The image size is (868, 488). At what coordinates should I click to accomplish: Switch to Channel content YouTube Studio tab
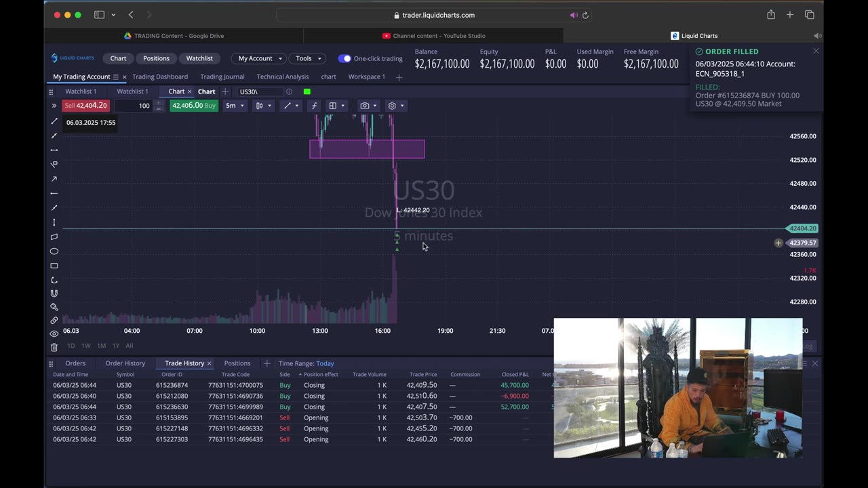[x=433, y=36]
